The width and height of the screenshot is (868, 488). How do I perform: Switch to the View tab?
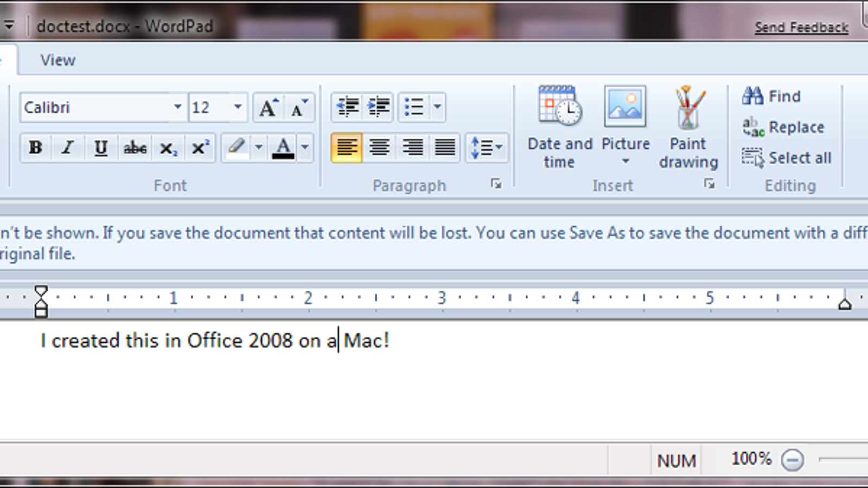(x=58, y=60)
